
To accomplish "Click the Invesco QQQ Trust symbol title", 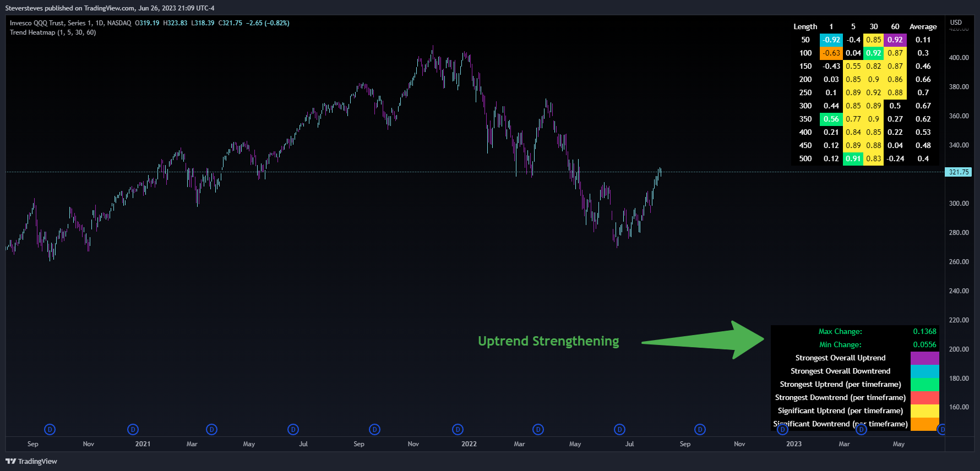I will pos(70,23).
